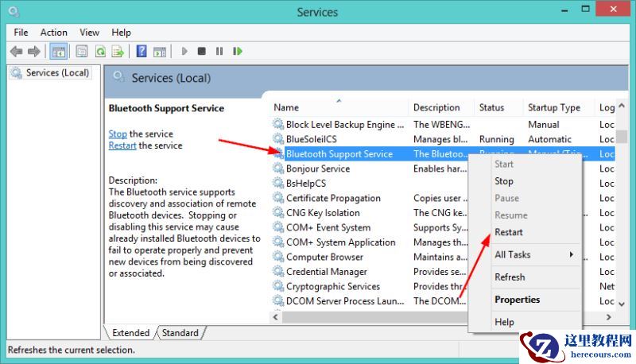The image size is (636, 364).
Task: Click the Stop Service square icon
Action: (202, 52)
